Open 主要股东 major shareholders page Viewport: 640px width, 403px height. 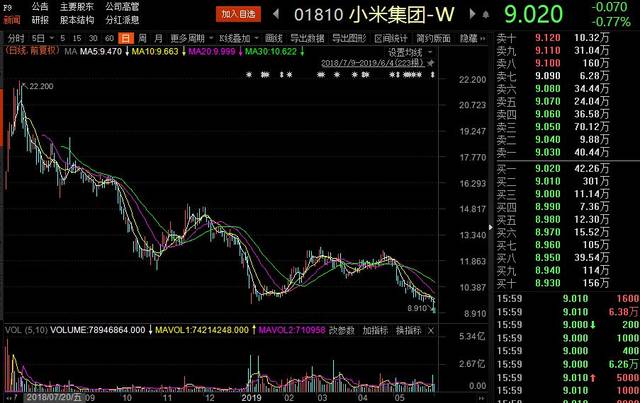pyautogui.click(x=76, y=6)
